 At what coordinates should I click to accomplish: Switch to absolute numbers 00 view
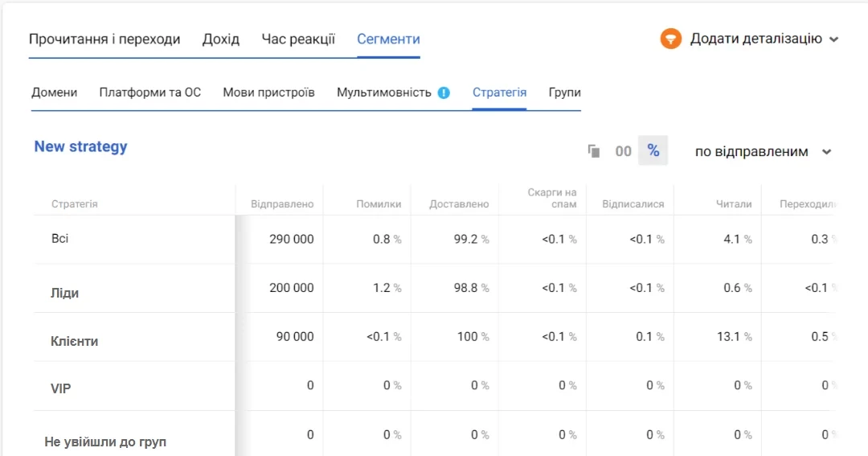tap(624, 150)
